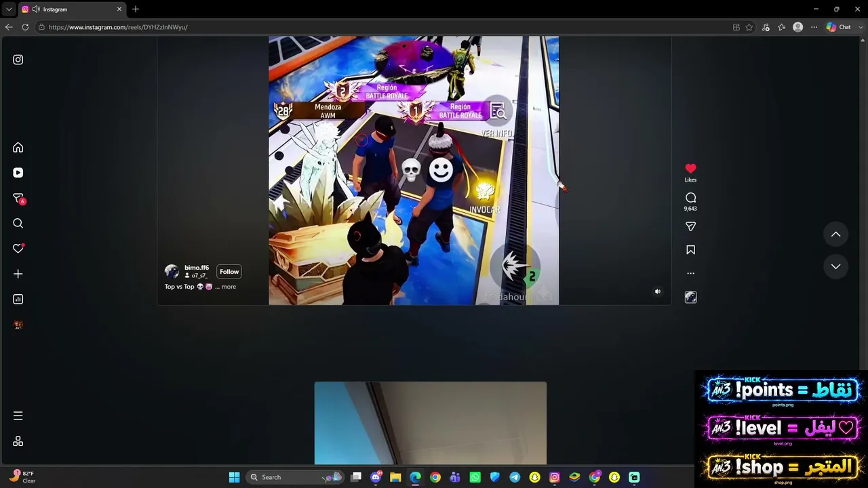Expand the caption with 'more'
The image size is (868, 488).
(229, 287)
